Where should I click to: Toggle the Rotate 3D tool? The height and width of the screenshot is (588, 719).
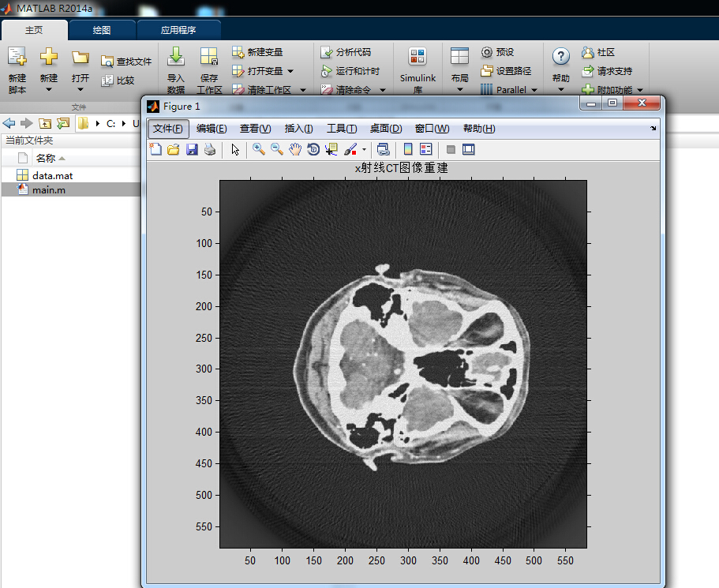click(313, 149)
